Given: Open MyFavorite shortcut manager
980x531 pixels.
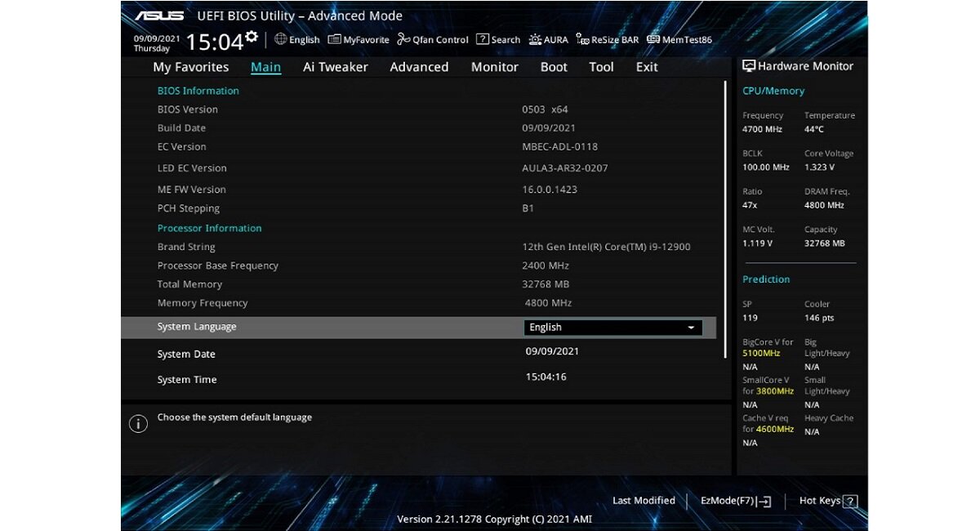Looking at the screenshot, I should click(358, 39).
